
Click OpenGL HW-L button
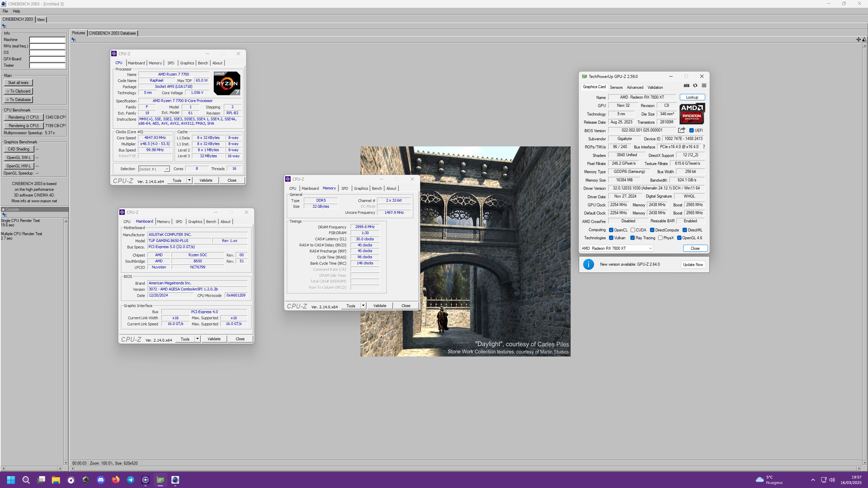[19, 166]
